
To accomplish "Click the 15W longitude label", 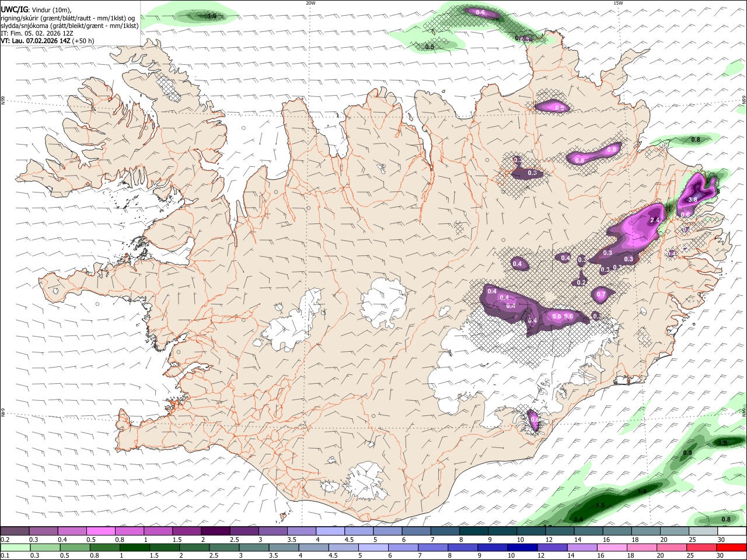I will (x=618, y=3).
